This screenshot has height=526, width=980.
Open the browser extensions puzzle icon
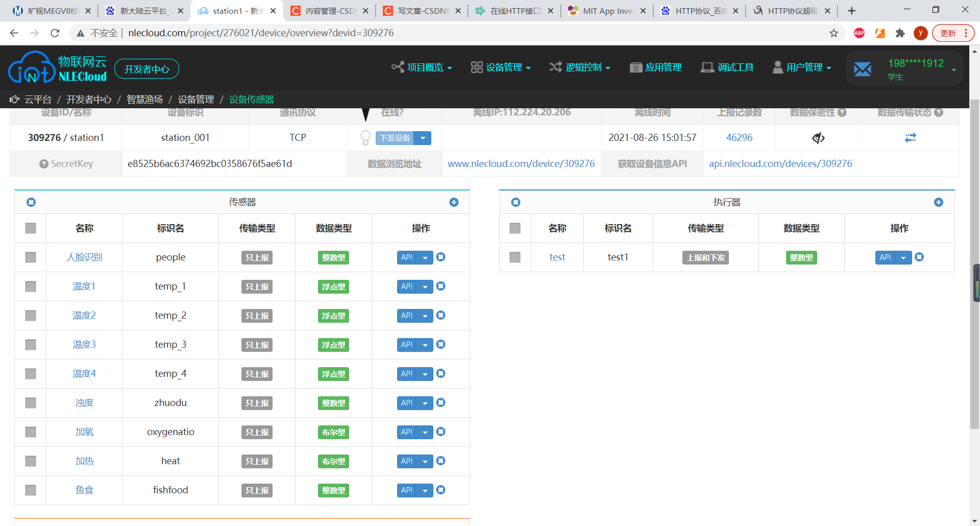[x=900, y=33]
